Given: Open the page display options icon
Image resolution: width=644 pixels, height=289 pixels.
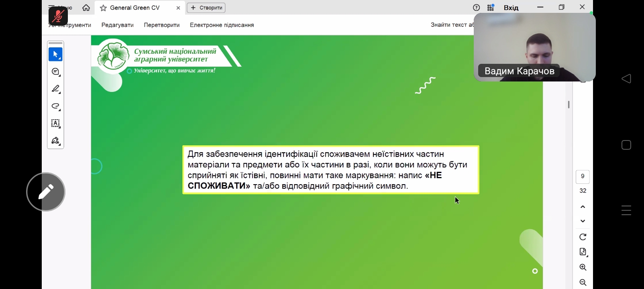Looking at the screenshot, I should coord(583,252).
